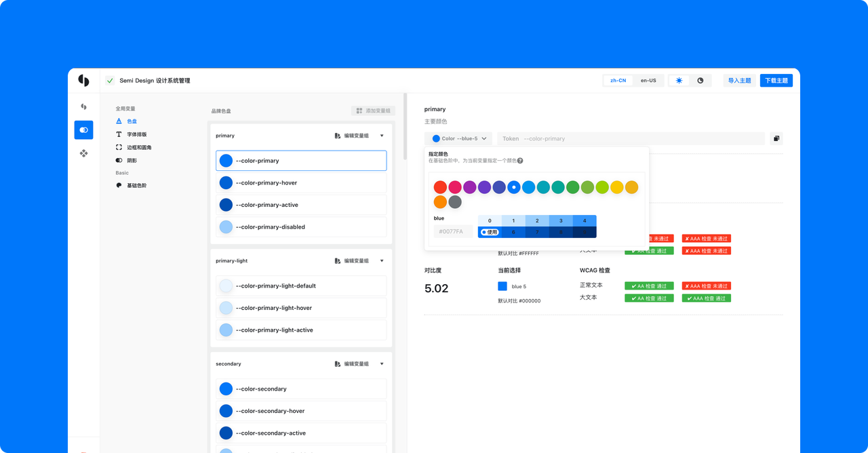868x453 pixels.
Task: Open the 阴影 shadow settings item
Action: click(126, 161)
